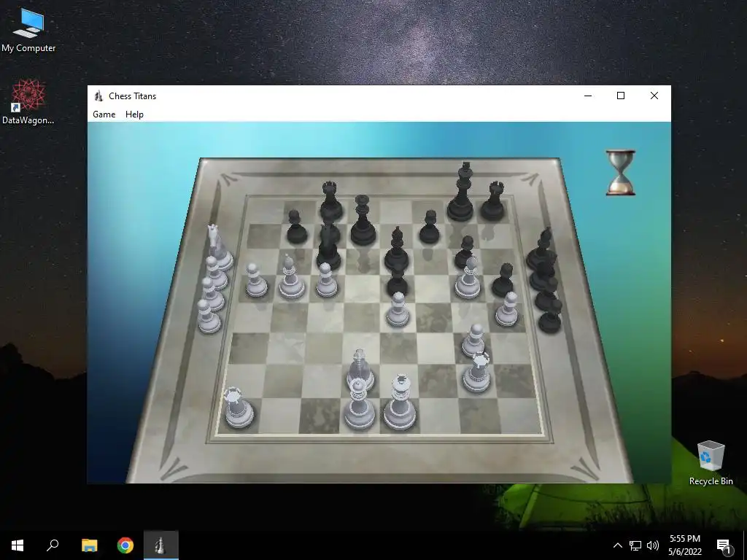Open the volume control tray icon

[653, 545]
